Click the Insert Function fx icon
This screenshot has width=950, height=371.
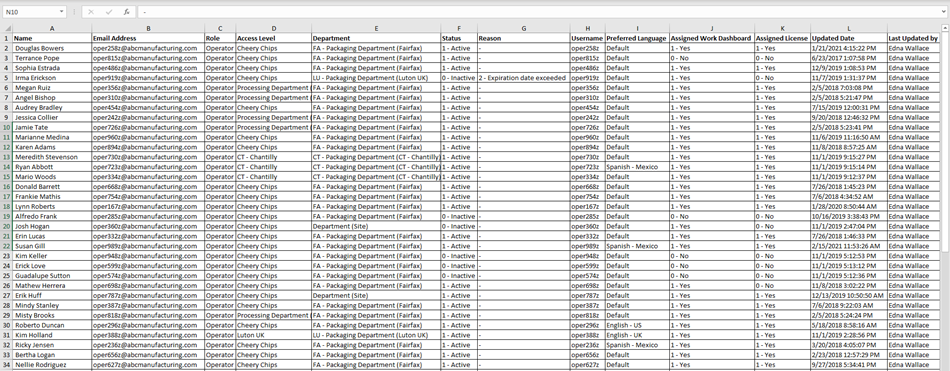point(126,12)
